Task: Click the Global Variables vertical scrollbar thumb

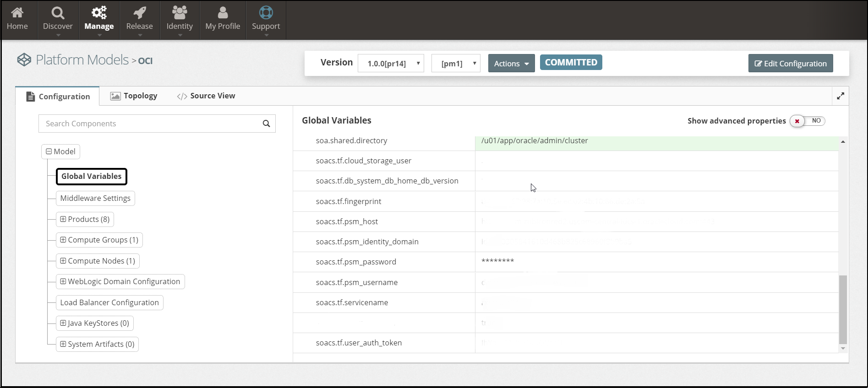Action: coord(843,309)
